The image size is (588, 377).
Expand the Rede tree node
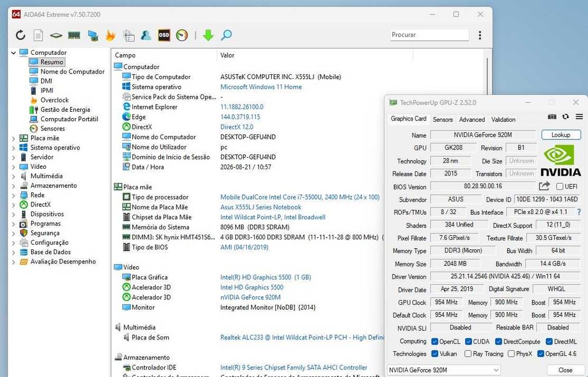(x=14, y=195)
